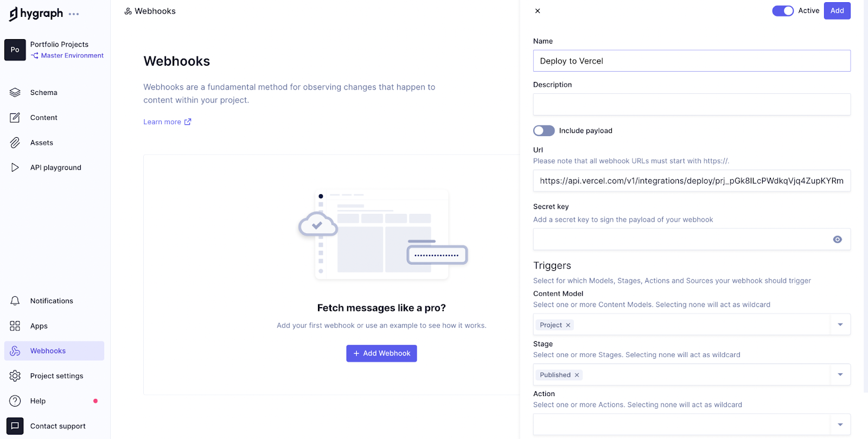Click the red Help notification dot
The width and height of the screenshot is (868, 439).
[x=95, y=401]
